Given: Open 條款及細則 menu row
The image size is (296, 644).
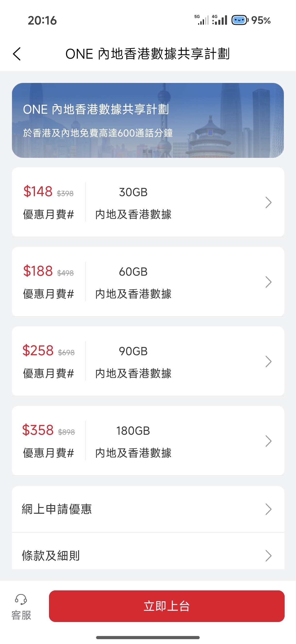Looking at the screenshot, I should click(148, 555).
